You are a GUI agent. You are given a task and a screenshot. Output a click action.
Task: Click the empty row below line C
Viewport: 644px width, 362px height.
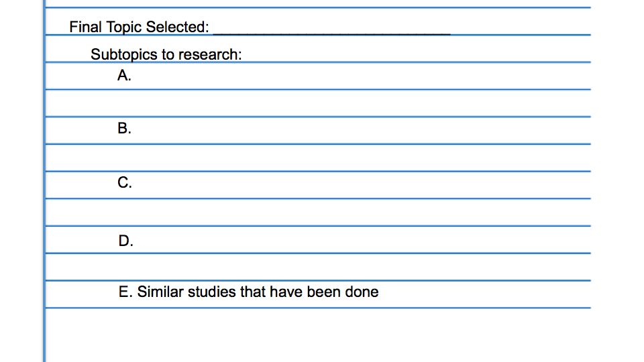tap(318, 213)
